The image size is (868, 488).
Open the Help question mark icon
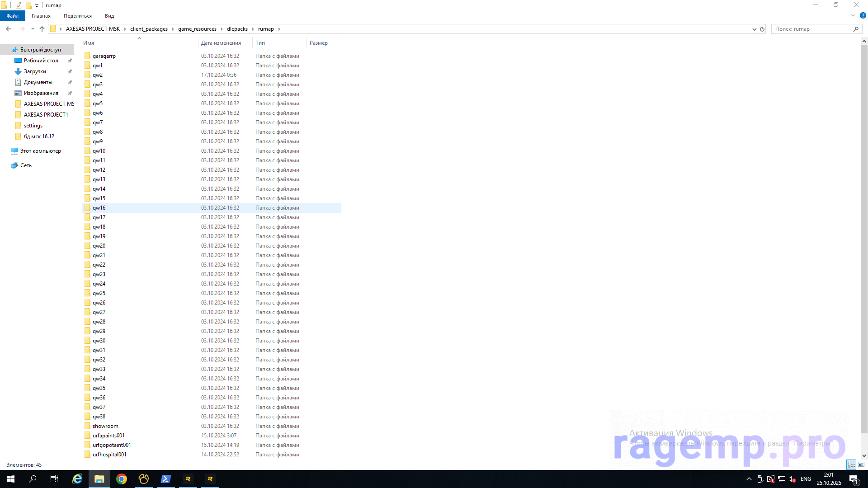863,15
